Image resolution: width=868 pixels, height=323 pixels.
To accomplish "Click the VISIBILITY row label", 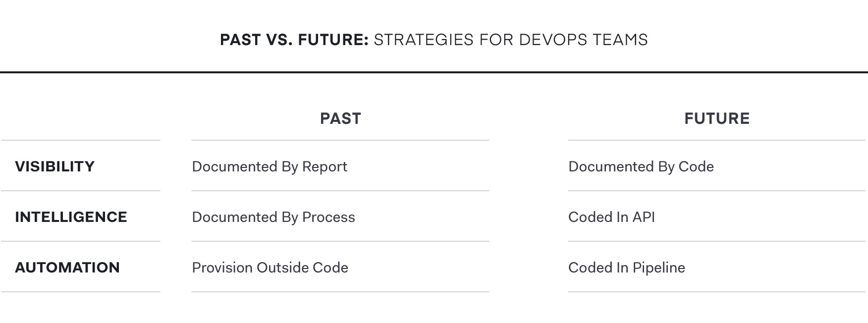I will [54, 166].
